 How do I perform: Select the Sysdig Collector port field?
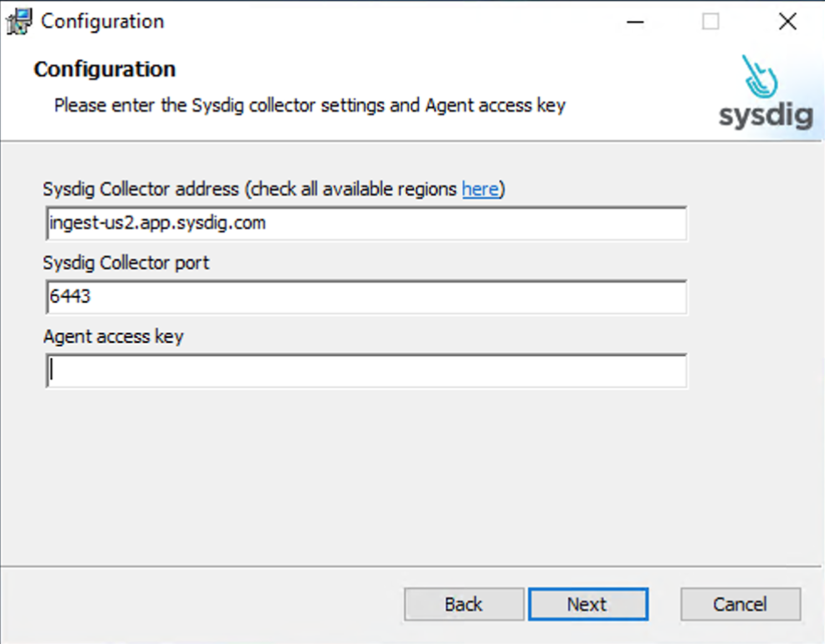[366, 296]
